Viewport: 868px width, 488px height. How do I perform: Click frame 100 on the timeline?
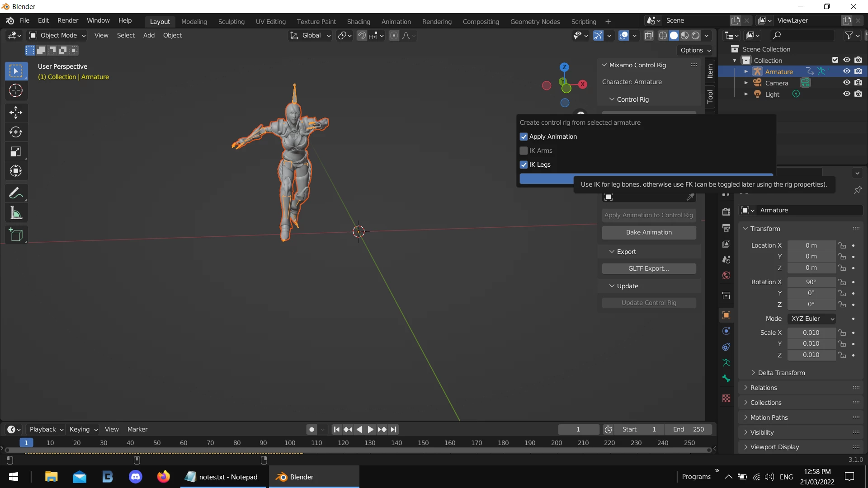pyautogui.click(x=290, y=443)
